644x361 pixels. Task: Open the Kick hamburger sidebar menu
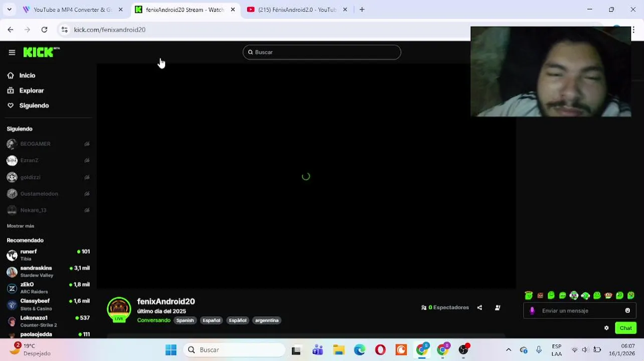tap(12, 52)
